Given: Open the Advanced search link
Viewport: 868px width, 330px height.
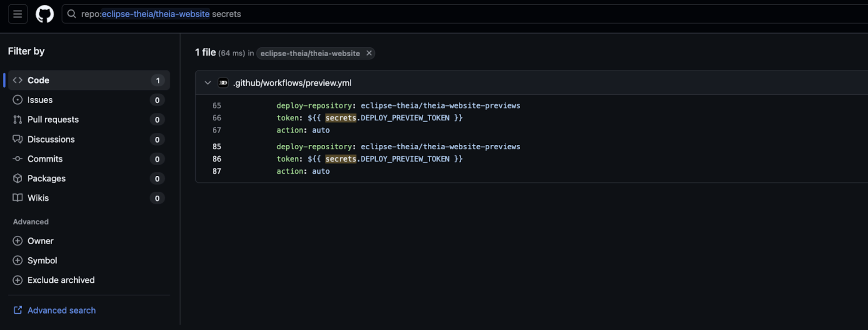Looking at the screenshot, I should point(61,310).
